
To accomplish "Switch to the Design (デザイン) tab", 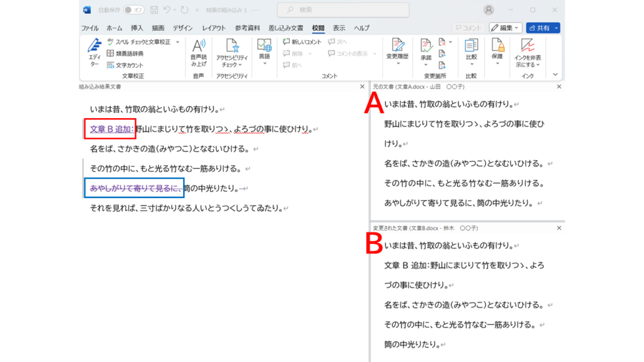I will click(x=182, y=28).
